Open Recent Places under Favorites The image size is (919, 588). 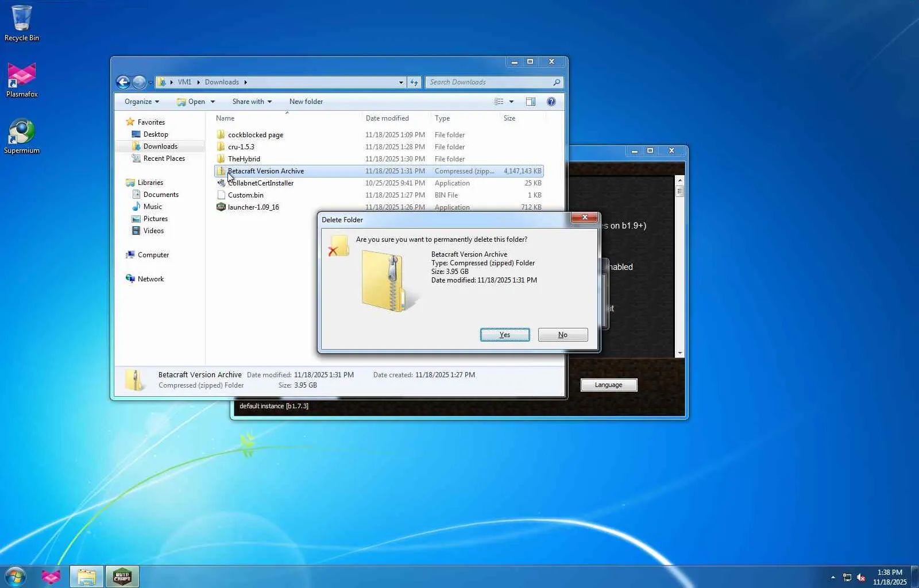(x=164, y=158)
